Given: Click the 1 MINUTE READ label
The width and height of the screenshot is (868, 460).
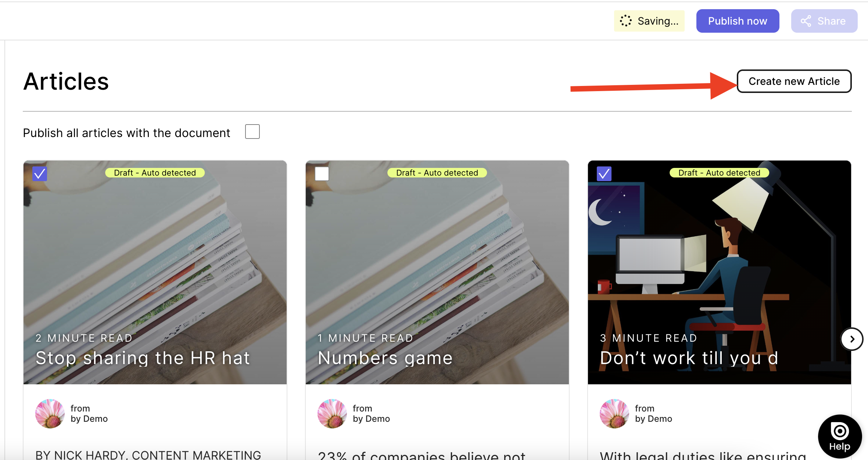Looking at the screenshot, I should pos(366,338).
